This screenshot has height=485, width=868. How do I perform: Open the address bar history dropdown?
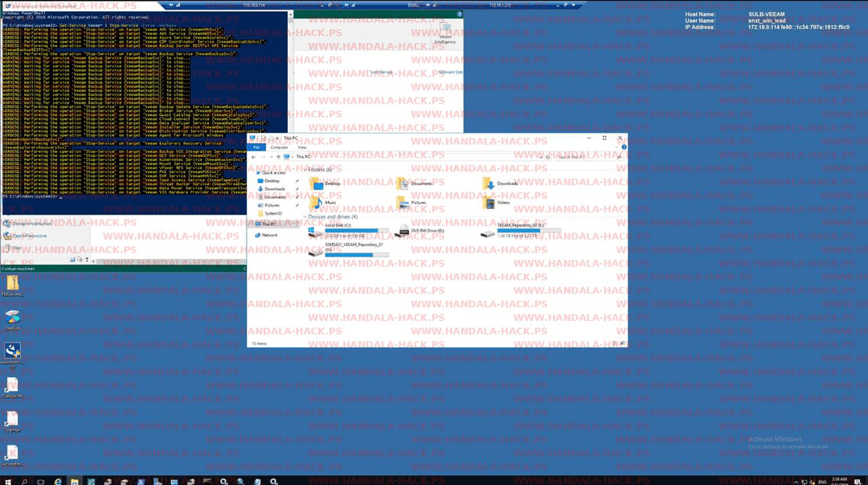(541, 157)
